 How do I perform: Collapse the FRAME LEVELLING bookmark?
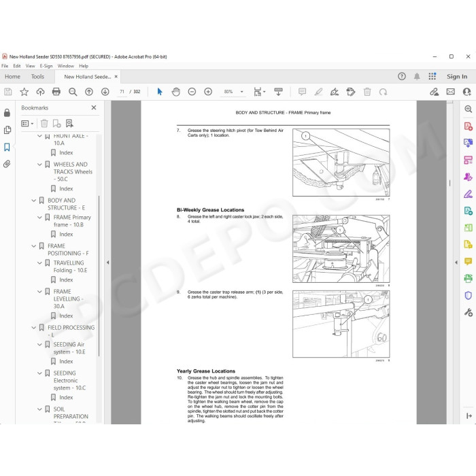(x=39, y=292)
